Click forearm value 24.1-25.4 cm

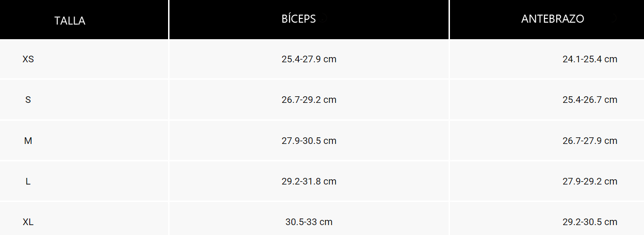(590, 59)
